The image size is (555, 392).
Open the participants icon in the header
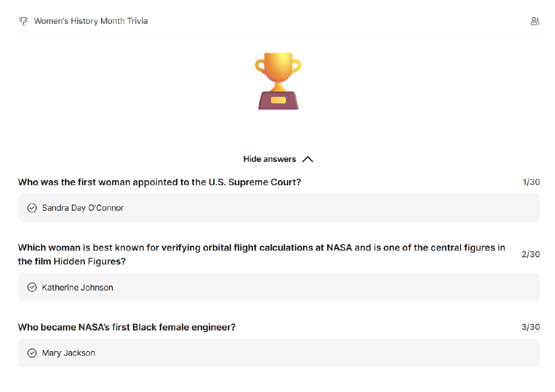point(534,21)
